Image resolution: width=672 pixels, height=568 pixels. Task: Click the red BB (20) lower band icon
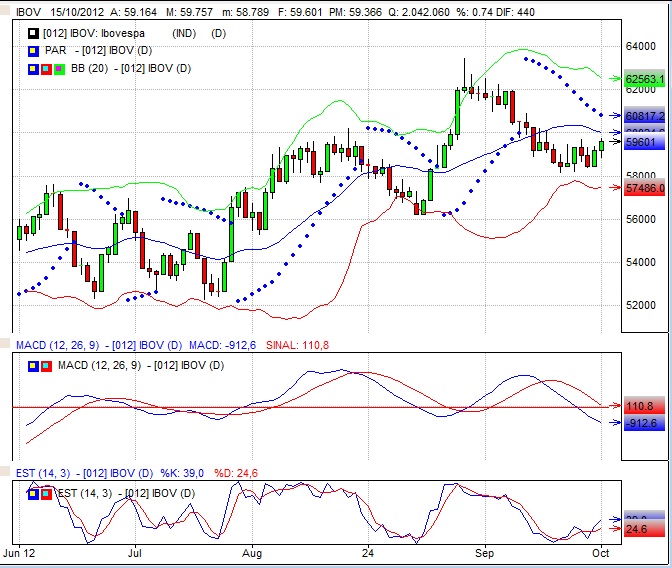[x=46, y=68]
